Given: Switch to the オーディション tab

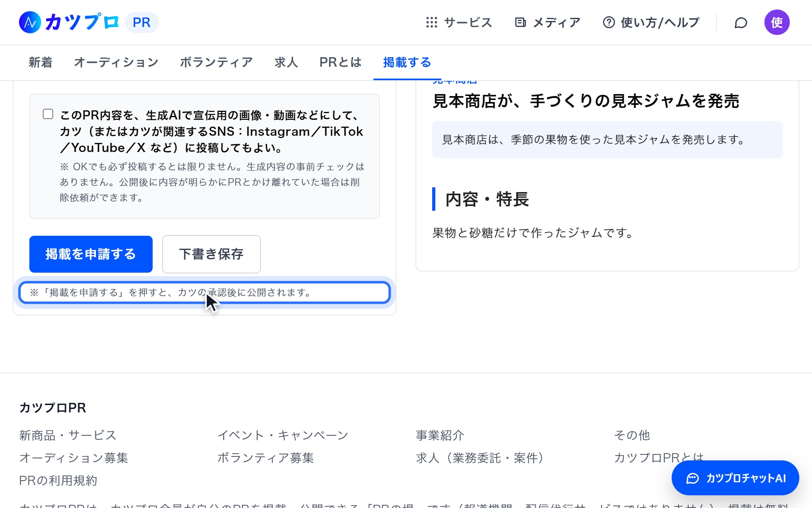Looking at the screenshot, I should pyautogui.click(x=116, y=62).
